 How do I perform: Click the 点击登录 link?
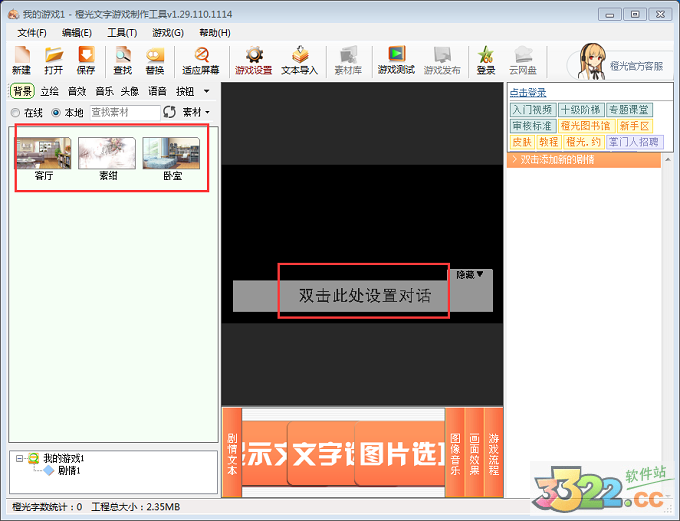click(528, 93)
